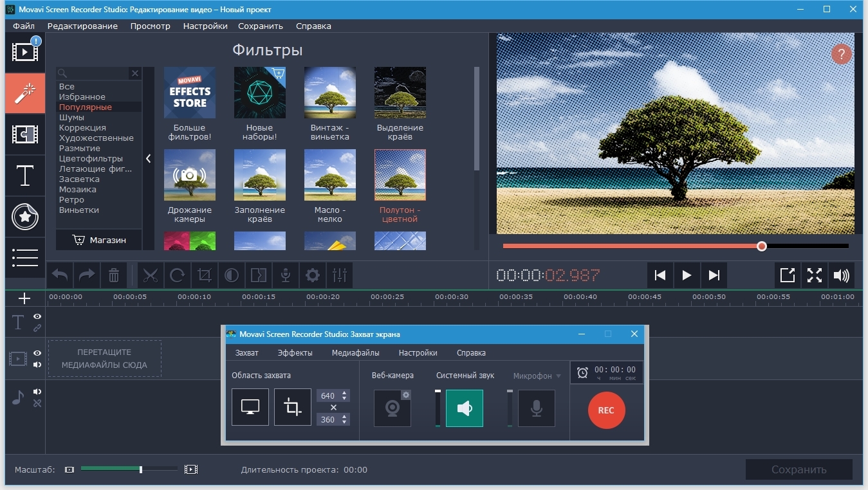This screenshot has width=868, height=490.
Task: Toggle the title track link icon
Action: tap(37, 328)
